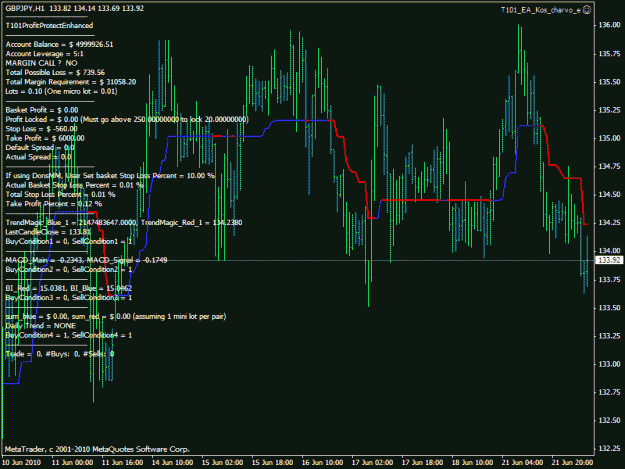The image size is (625, 469).
Task: Click the MACD_Main = -0.2343 line
Action: [x=86, y=260]
